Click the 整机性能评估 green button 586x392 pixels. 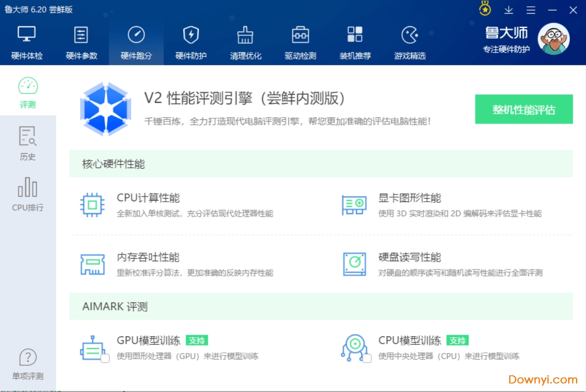(524, 109)
